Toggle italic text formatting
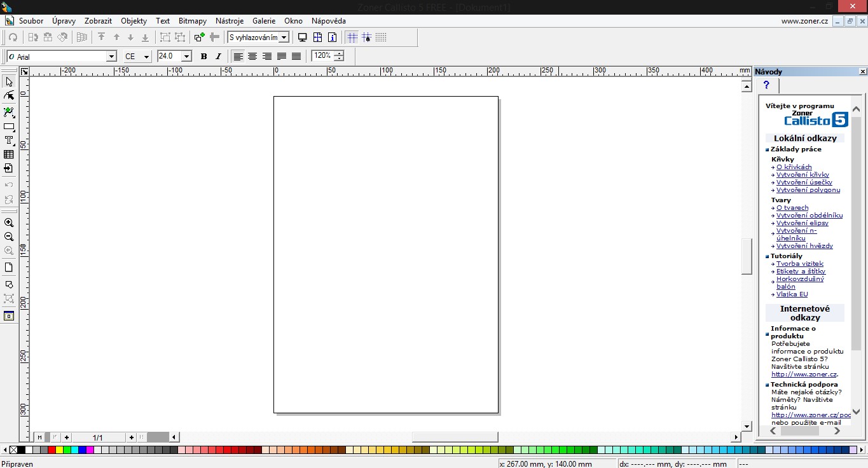 218,57
